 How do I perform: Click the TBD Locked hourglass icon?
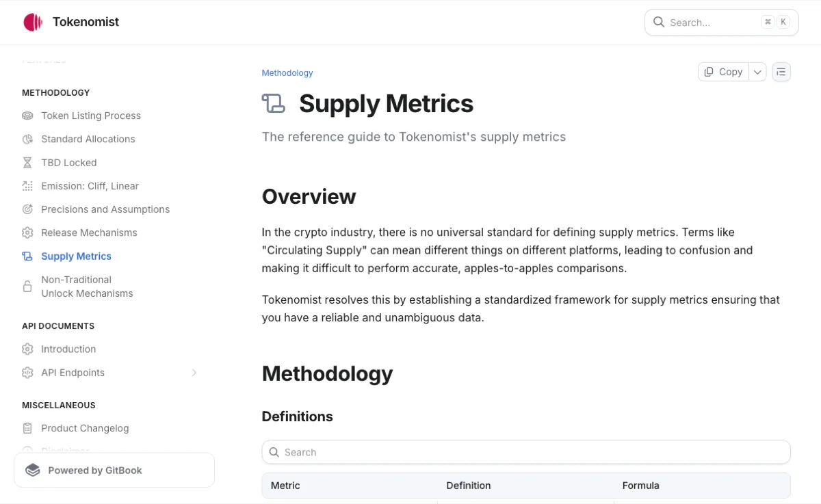pyautogui.click(x=27, y=163)
